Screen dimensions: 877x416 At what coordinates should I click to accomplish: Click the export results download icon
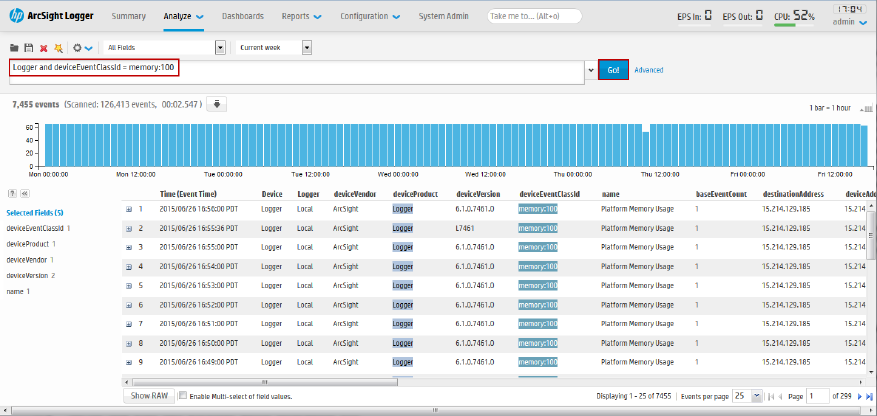(219, 104)
